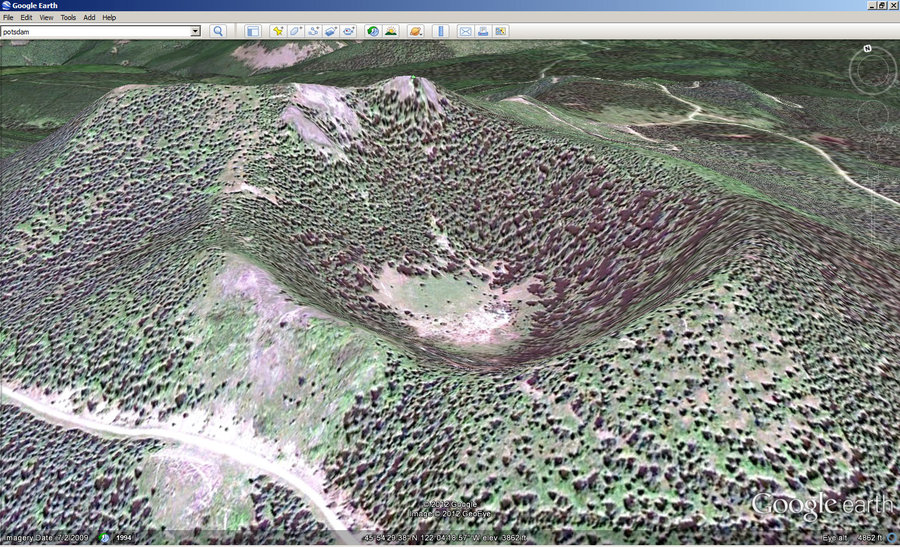Viewport: 900px width, 547px height.
Task: Click the N marker on the compass
Action: pos(868,49)
